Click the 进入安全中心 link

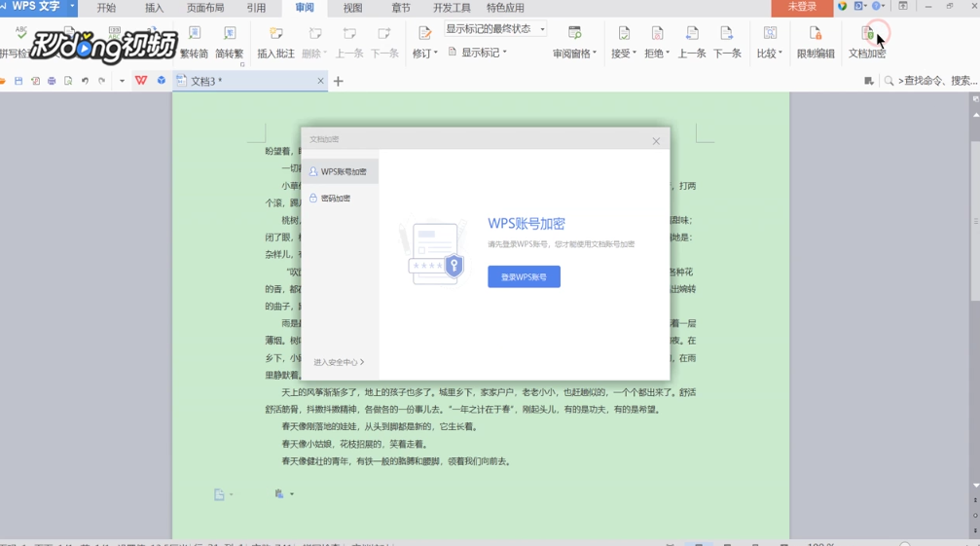tap(339, 362)
